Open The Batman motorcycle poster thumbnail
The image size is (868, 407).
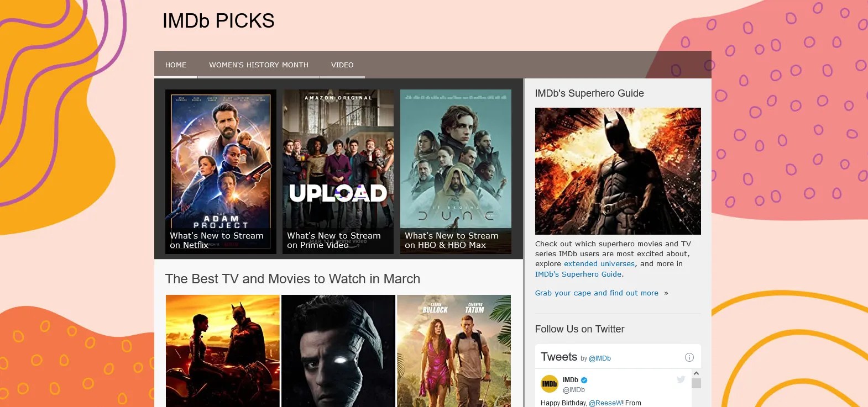click(x=223, y=351)
